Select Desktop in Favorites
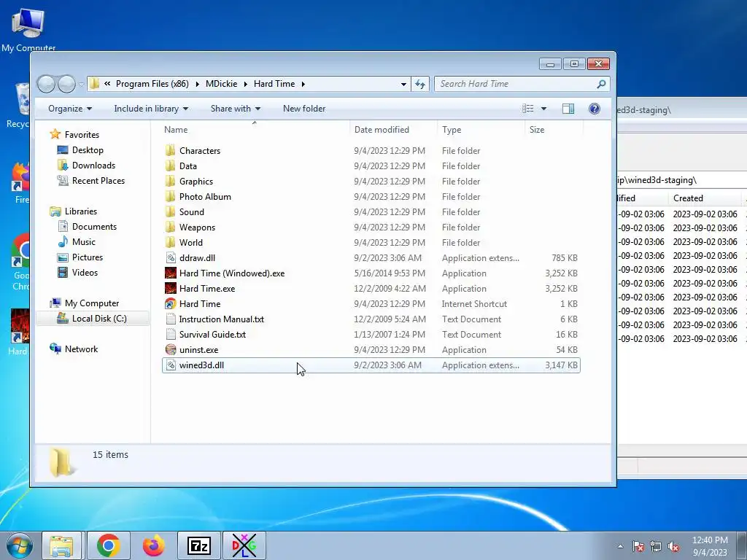This screenshot has width=747, height=560. [x=88, y=150]
